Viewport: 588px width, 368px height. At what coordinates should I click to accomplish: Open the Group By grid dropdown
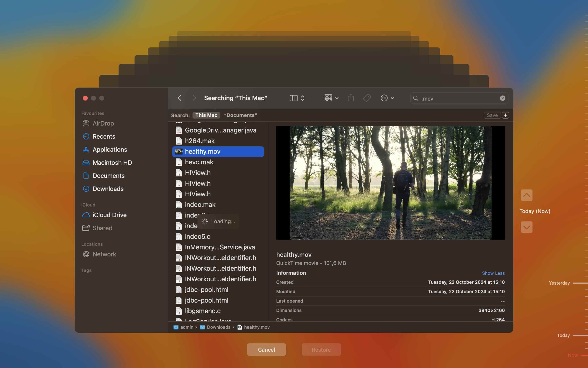click(x=331, y=98)
